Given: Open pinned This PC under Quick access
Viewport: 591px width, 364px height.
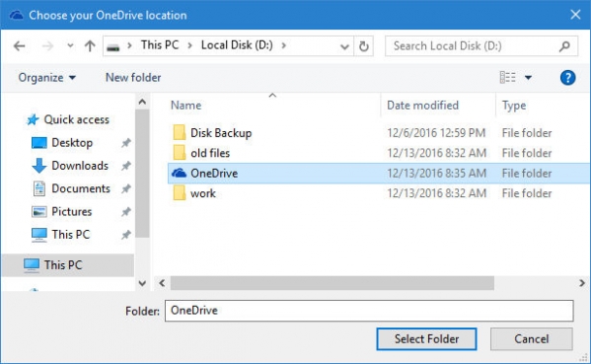Looking at the screenshot, I should pos(71,235).
